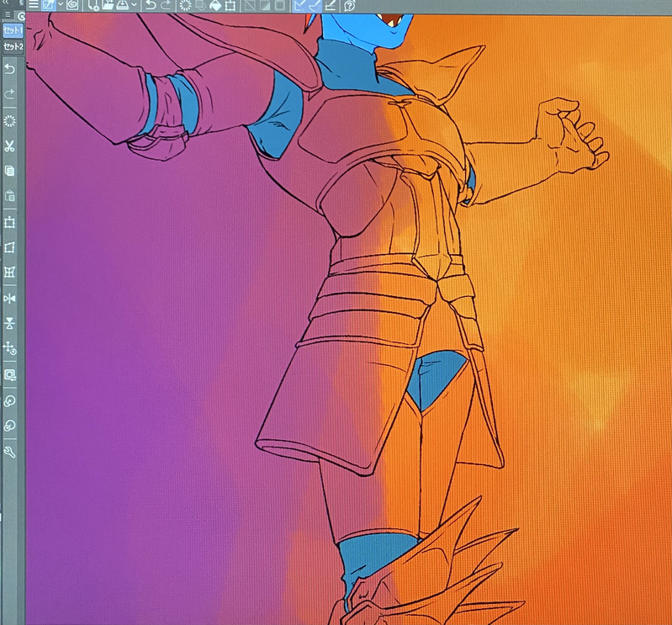Switch to the セット2 quick access tab

click(x=13, y=46)
